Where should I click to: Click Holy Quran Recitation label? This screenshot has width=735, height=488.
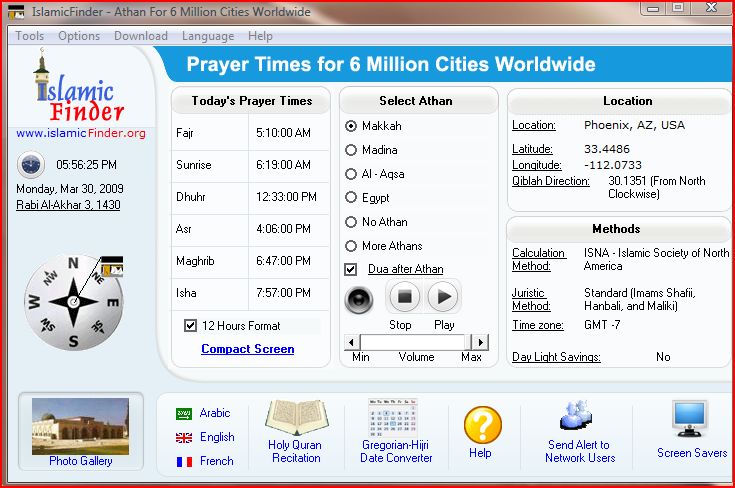pos(295,451)
